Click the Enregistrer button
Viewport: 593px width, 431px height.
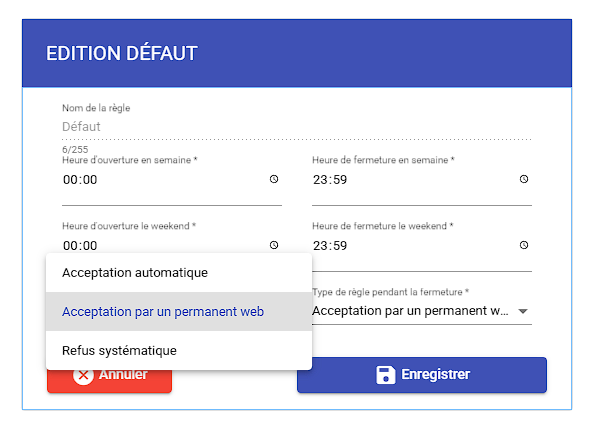pos(422,375)
